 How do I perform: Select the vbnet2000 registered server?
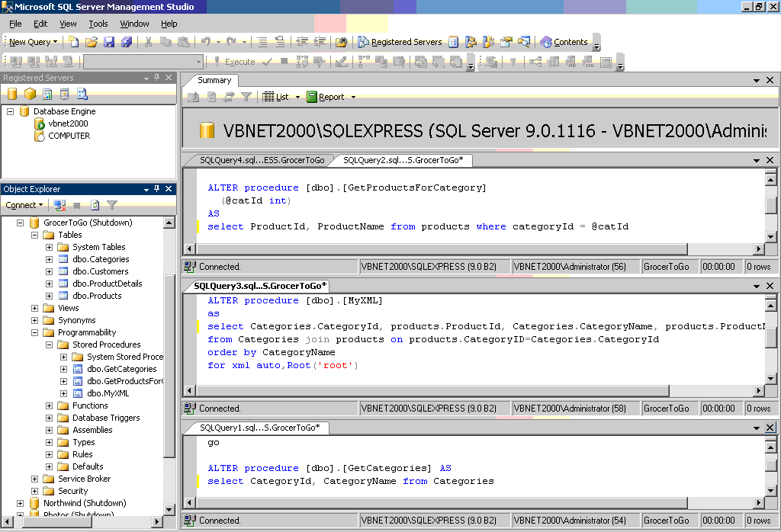68,123
